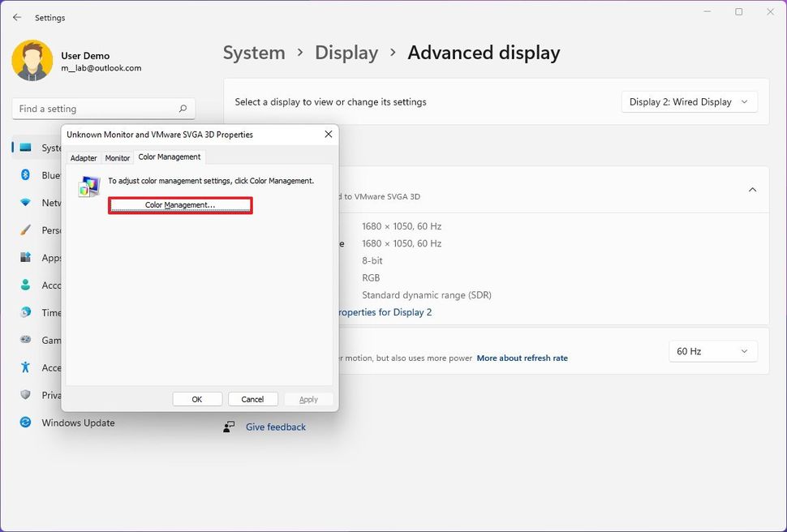Switch to the Adapter tab
The height and width of the screenshot is (532, 787).
click(84, 158)
